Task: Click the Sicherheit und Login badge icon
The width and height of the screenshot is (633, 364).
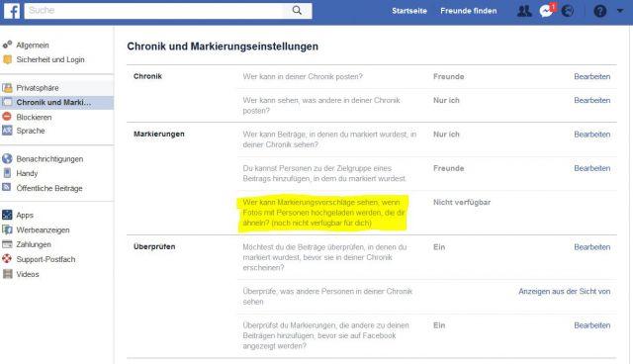Action: pyautogui.click(x=7, y=59)
